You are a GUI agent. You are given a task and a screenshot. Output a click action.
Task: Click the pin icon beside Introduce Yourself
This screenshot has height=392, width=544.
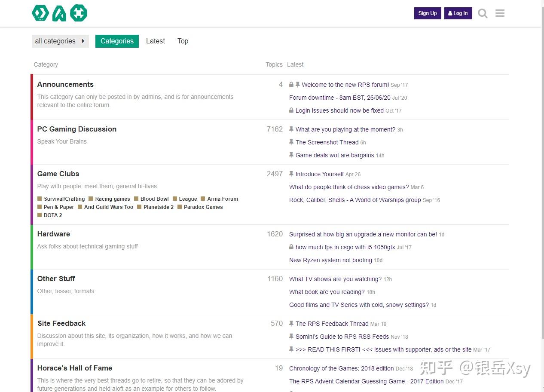coord(291,174)
